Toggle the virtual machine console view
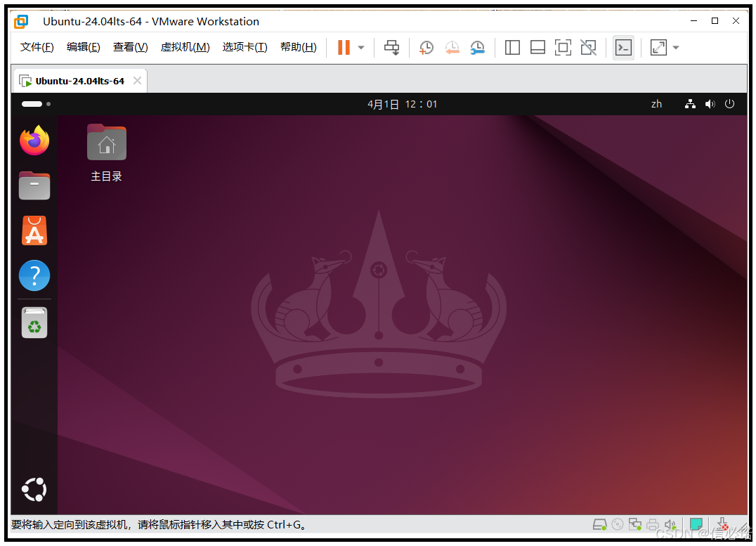This screenshot has width=756, height=546. coord(623,47)
